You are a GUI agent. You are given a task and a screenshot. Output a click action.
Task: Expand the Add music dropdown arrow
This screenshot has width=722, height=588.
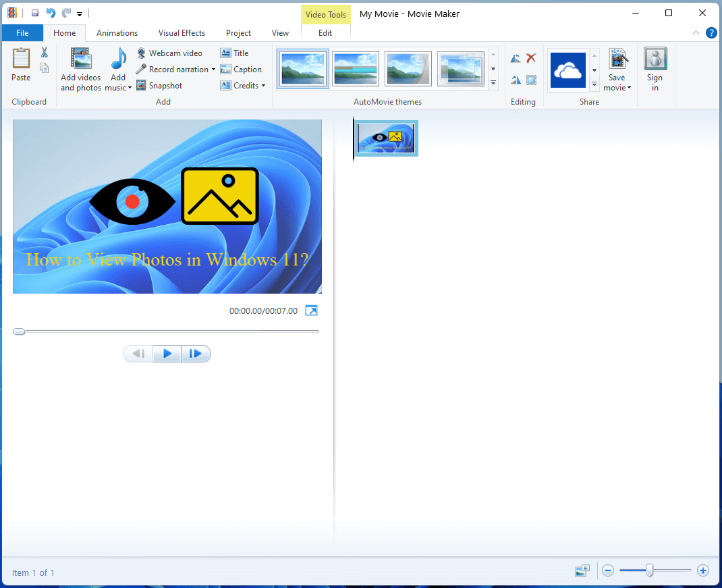(x=130, y=88)
